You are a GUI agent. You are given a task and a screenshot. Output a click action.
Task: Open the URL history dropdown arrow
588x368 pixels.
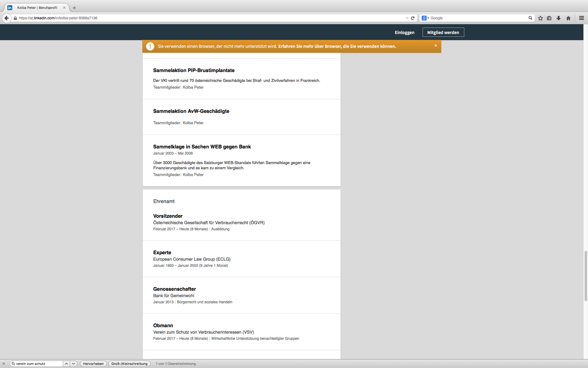click(407, 18)
